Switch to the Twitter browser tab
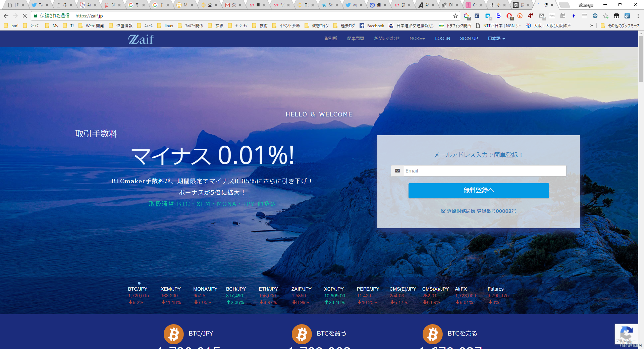The width and height of the screenshot is (644, 349). click(37, 5)
